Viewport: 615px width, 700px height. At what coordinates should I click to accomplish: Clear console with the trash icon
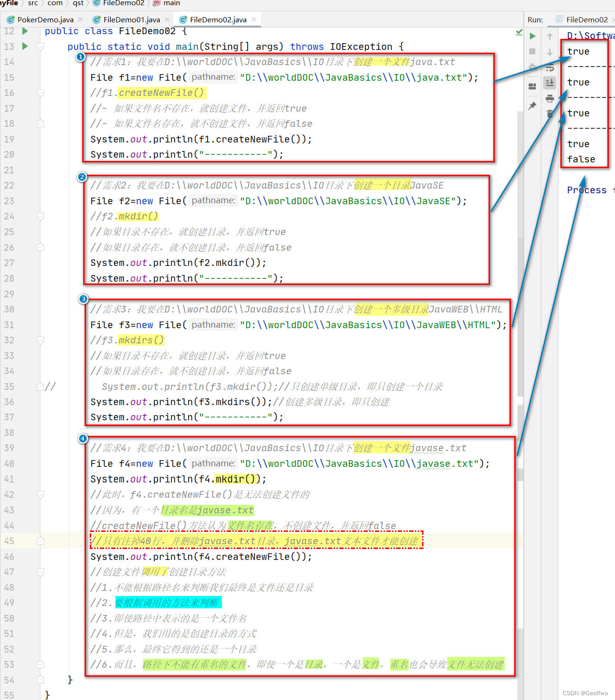click(550, 114)
